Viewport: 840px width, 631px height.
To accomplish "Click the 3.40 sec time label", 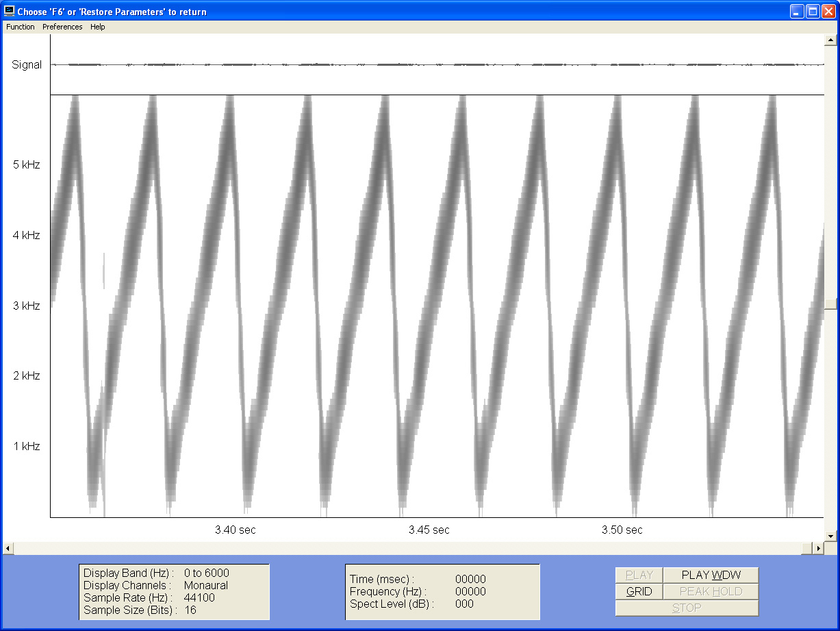I will (x=235, y=530).
